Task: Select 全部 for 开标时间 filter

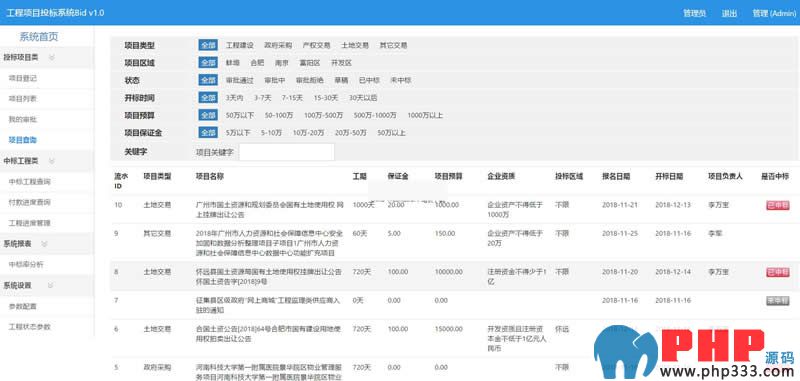Action: [x=208, y=97]
